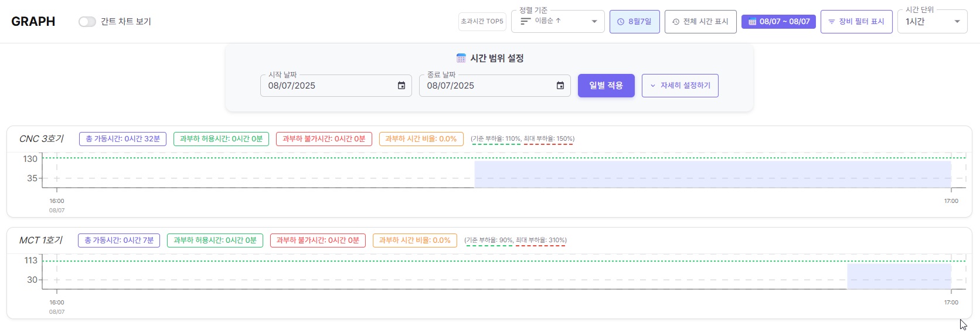Open the 정렬 기준 sort dropdown

click(557, 22)
